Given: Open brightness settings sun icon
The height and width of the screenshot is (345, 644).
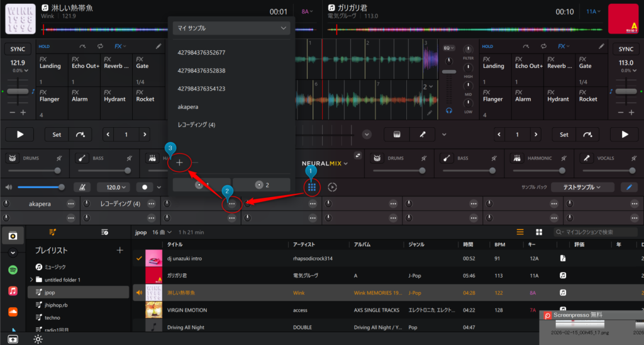Looking at the screenshot, I should (x=38, y=339).
